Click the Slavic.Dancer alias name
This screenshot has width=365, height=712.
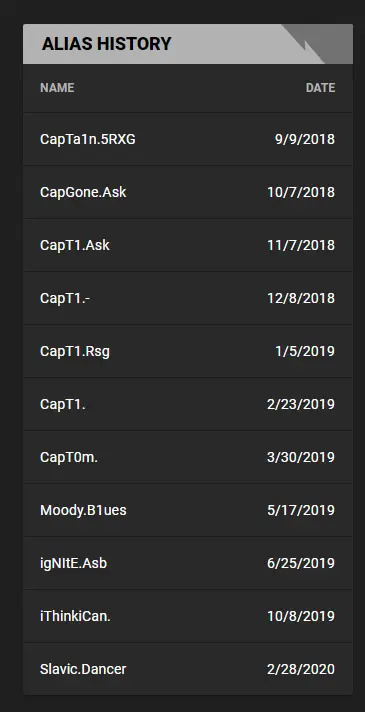pyautogui.click(x=83, y=669)
